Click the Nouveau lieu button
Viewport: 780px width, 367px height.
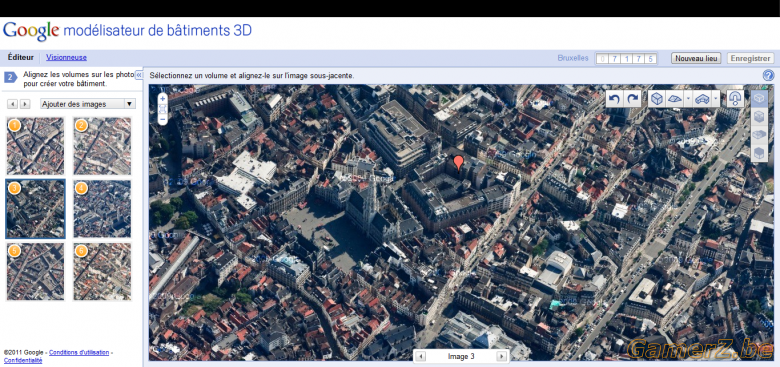pos(696,58)
